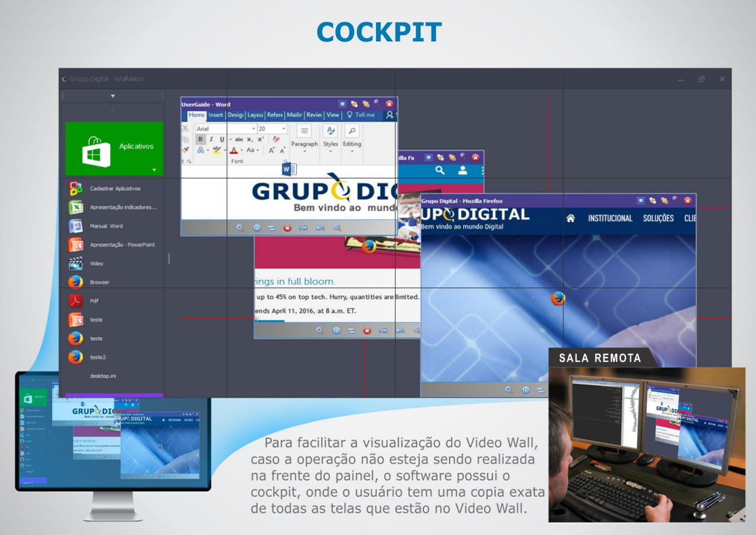Open Cadastrar Aplicativos in the sidebar
The height and width of the screenshot is (535, 756).
[115, 189]
